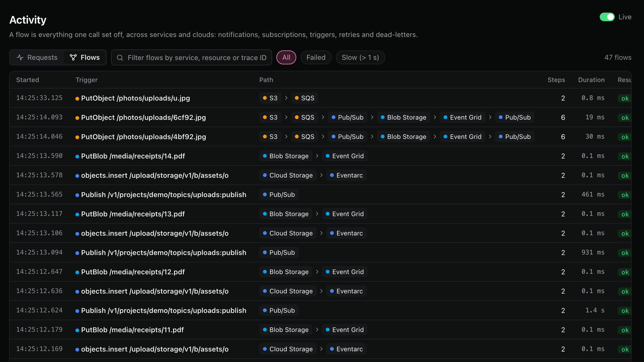Select the Failed filter chip
The height and width of the screenshot is (362, 644).
316,58
